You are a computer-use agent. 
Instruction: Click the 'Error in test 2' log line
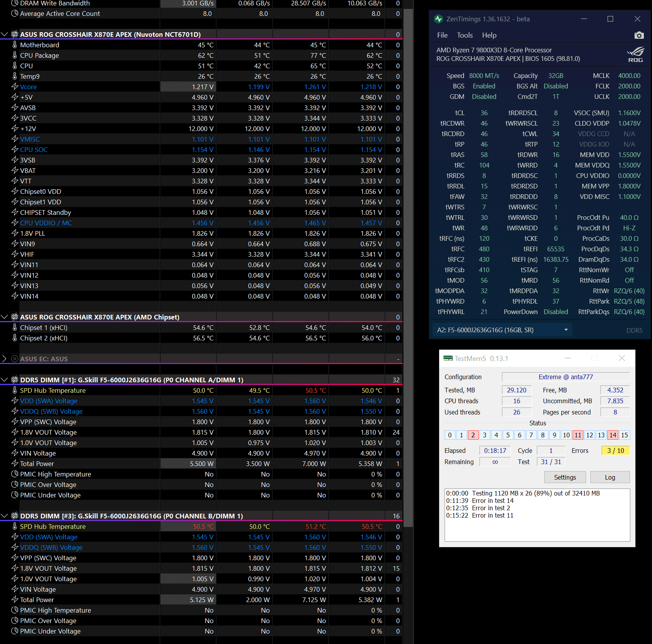[478, 508]
